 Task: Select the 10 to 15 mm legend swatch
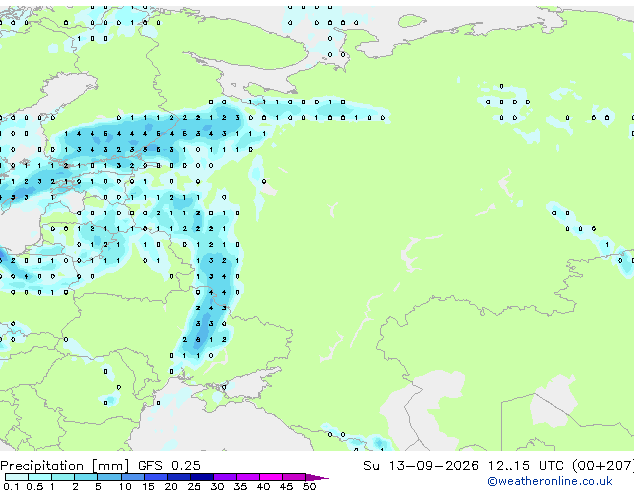132,477
